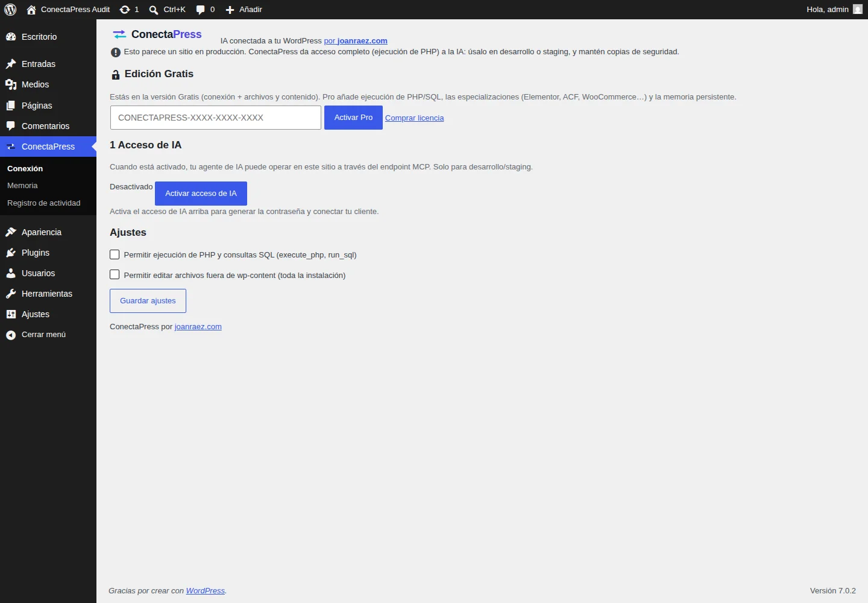This screenshot has height=603, width=868.
Task: Click the Páginas pages icon
Action: 11,106
